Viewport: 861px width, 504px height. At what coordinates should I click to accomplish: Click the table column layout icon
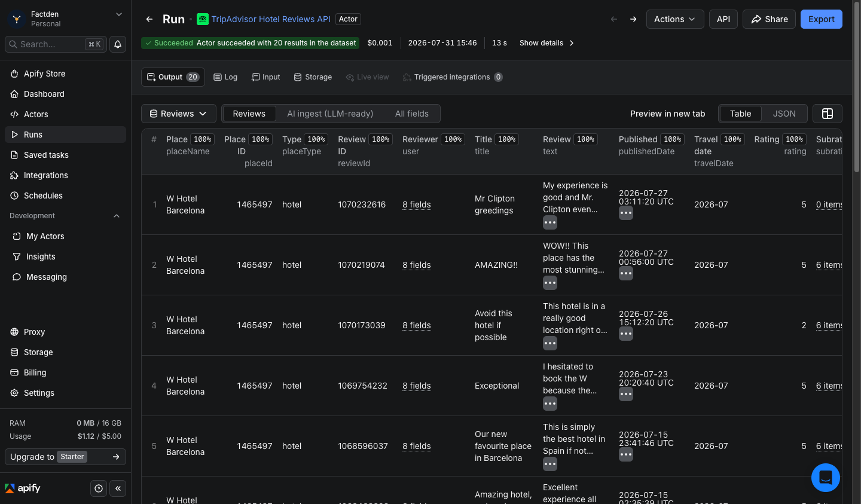pyautogui.click(x=828, y=114)
